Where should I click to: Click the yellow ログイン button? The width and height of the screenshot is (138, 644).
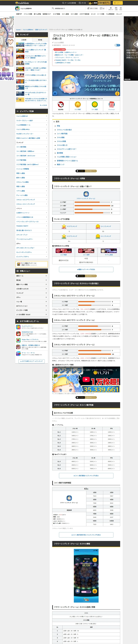(117, 3)
